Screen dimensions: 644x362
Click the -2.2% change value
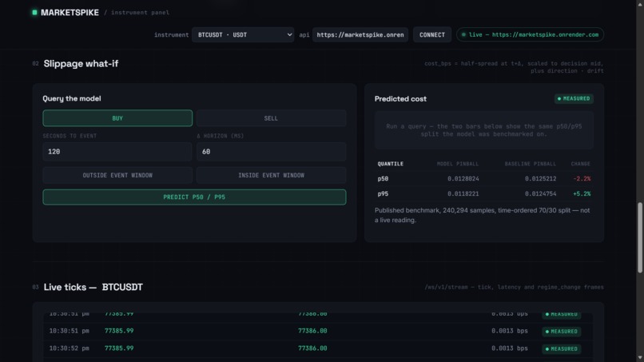582,179
